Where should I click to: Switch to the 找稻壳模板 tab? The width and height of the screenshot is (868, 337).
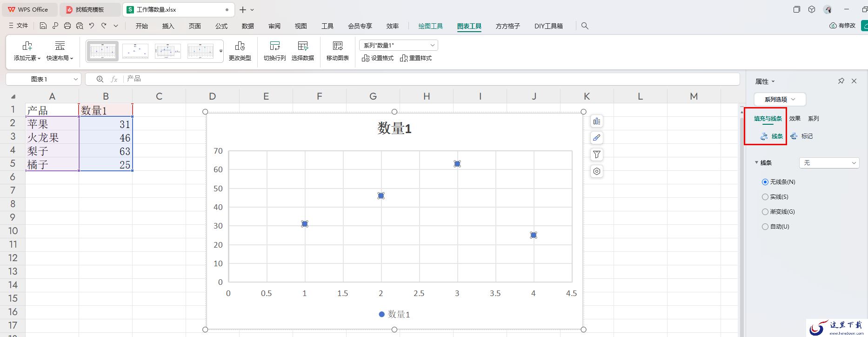pyautogui.click(x=90, y=9)
